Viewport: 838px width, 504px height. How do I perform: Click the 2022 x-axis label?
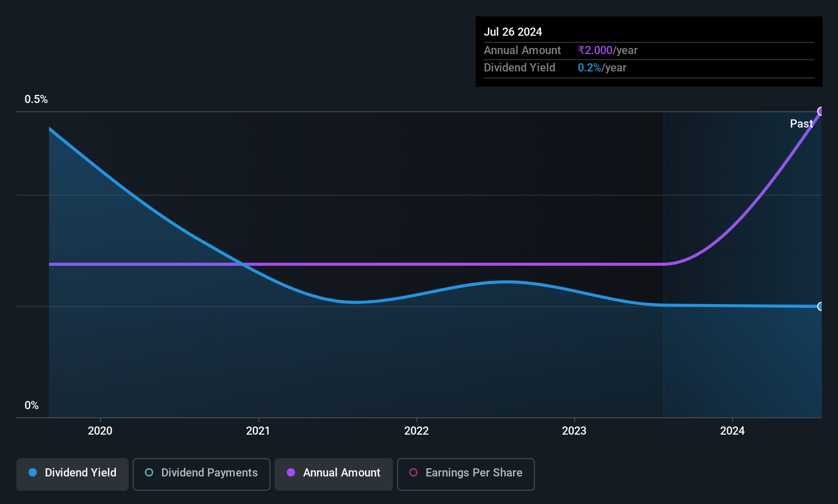(416, 431)
